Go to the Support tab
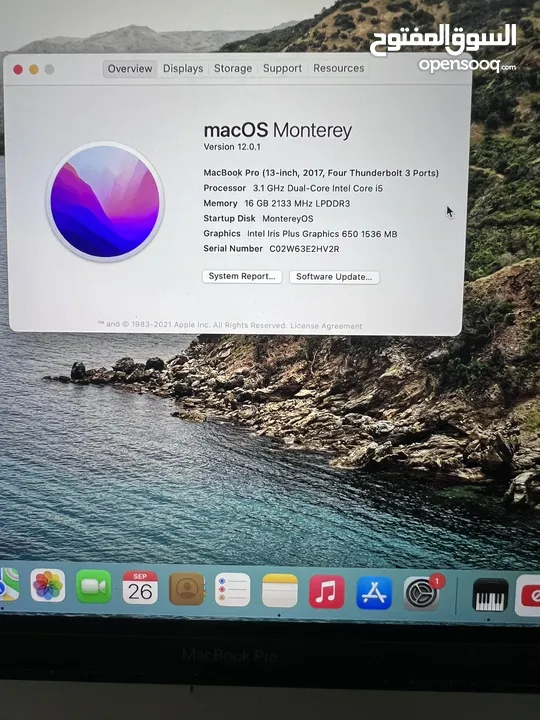Viewport: 540px width, 720px height. (282, 68)
